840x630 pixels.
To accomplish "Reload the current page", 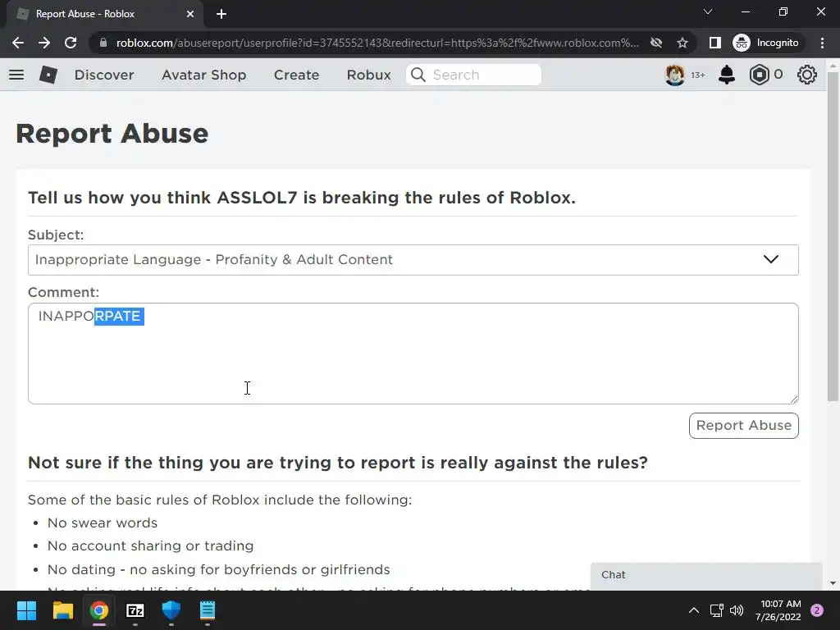I will pyautogui.click(x=71, y=43).
